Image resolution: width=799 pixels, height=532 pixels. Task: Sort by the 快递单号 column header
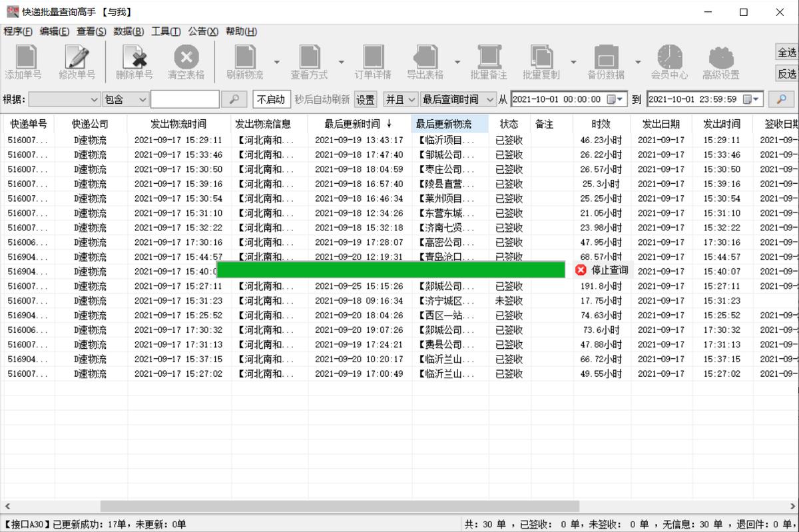pos(28,124)
